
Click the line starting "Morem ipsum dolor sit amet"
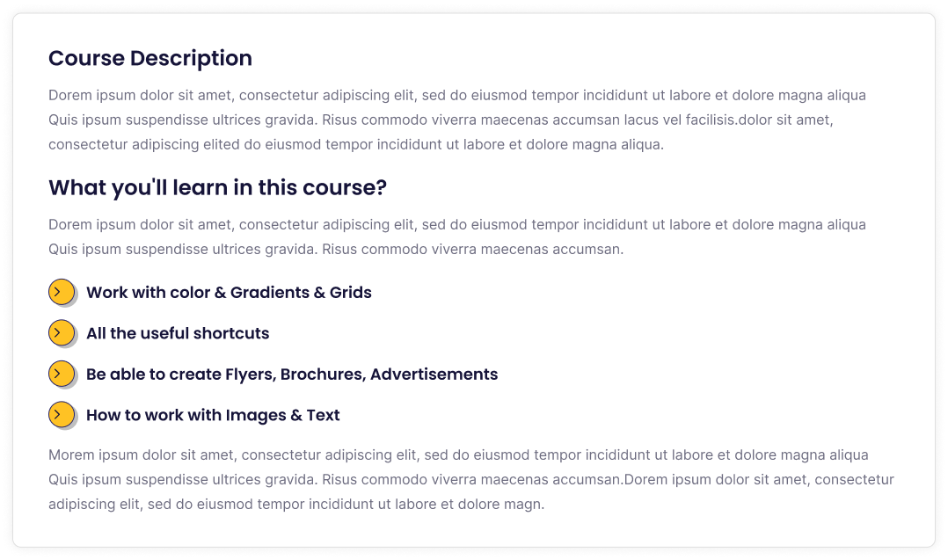[x=458, y=455]
